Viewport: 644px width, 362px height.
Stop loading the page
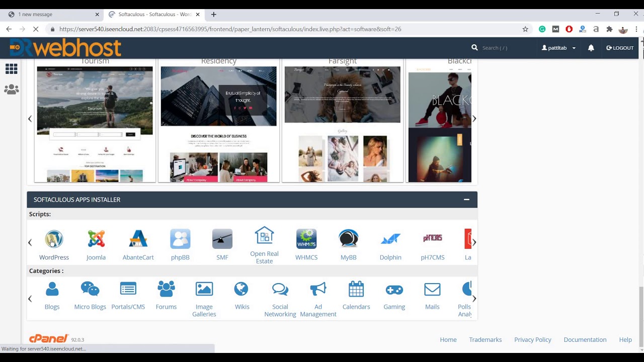36,29
